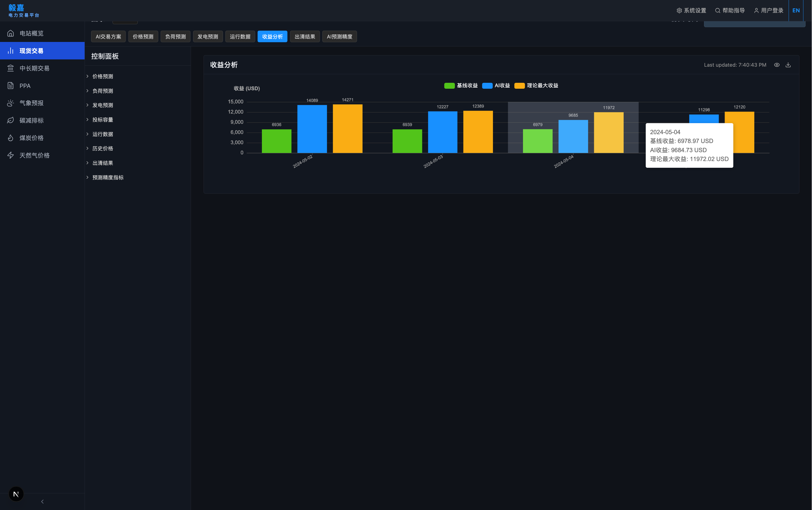The height and width of the screenshot is (510, 812).
Task: Click the 用户登录 user icon
Action: [x=756, y=10]
